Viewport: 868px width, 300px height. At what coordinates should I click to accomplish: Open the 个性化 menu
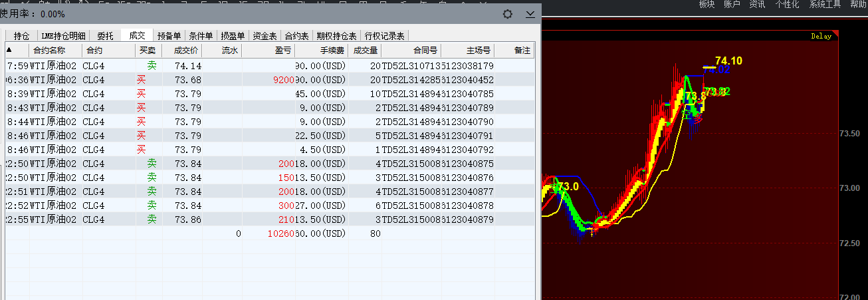(787, 5)
